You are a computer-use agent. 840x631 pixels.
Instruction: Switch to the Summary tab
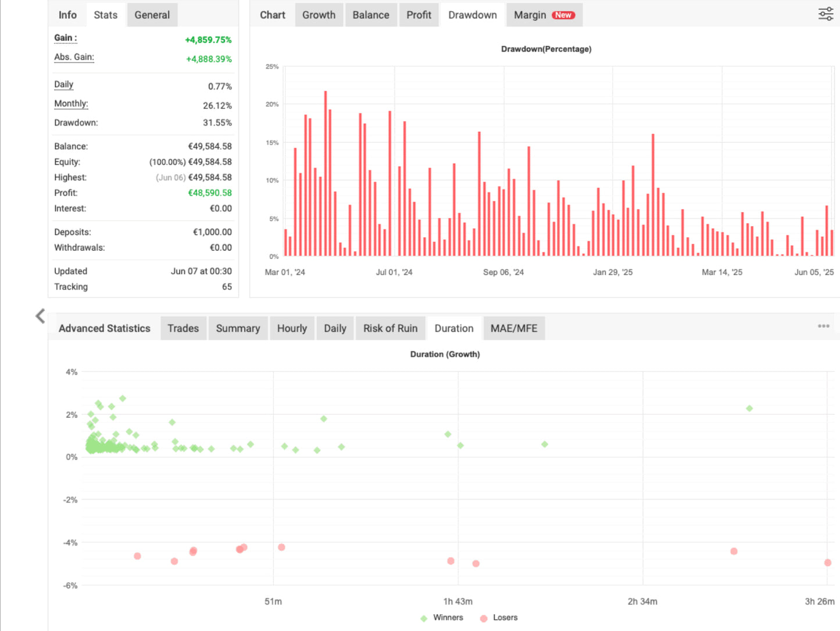pyautogui.click(x=238, y=328)
